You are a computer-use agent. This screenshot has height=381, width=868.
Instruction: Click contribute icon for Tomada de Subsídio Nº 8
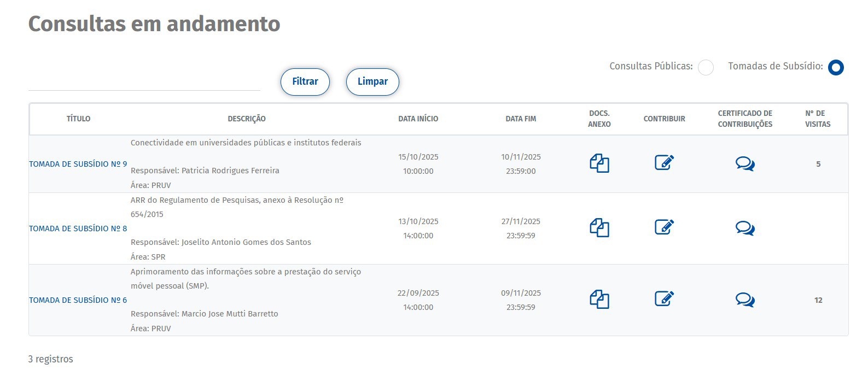click(x=664, y=227)
